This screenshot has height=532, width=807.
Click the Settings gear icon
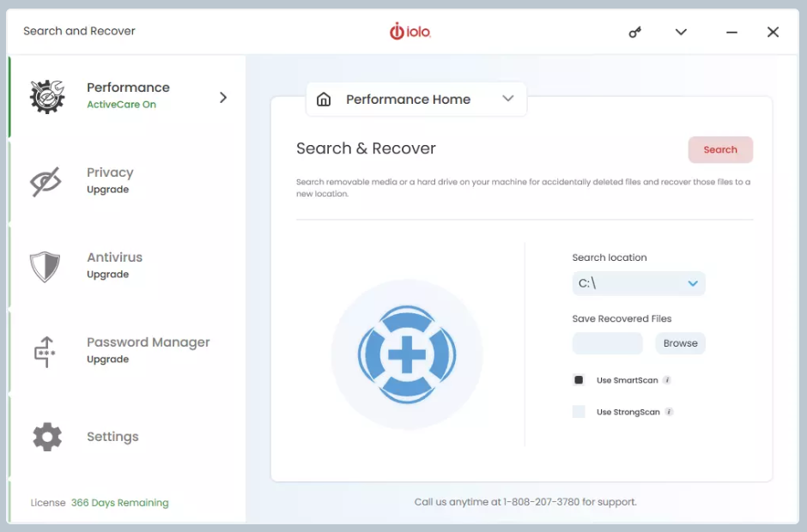47,437
